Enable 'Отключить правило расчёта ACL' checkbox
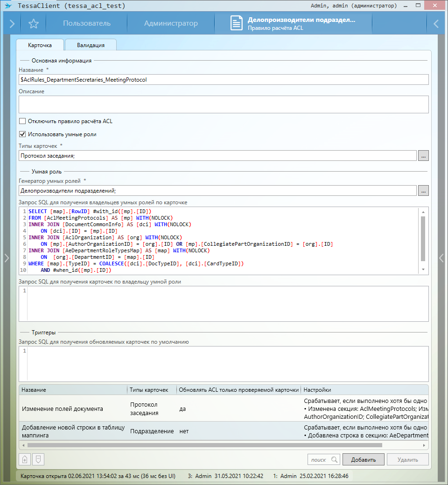Screen dimensions: 448x485 point(22,121)
